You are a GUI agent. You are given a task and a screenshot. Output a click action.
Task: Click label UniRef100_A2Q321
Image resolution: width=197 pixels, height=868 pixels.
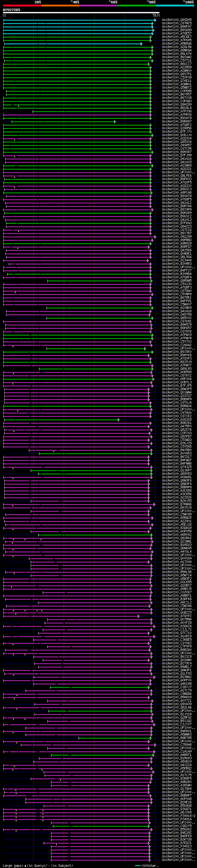click(x=177, y=169)
